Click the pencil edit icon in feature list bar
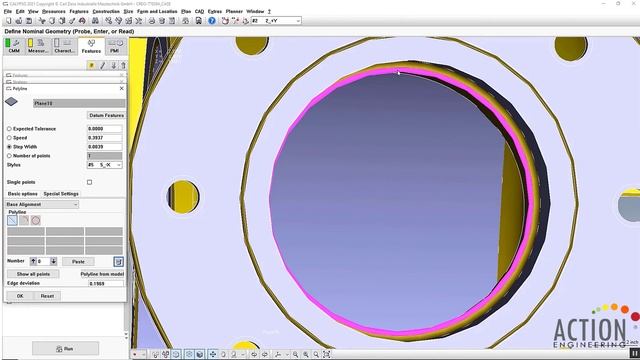Screen dimensions: 640x360 [102, 65]
